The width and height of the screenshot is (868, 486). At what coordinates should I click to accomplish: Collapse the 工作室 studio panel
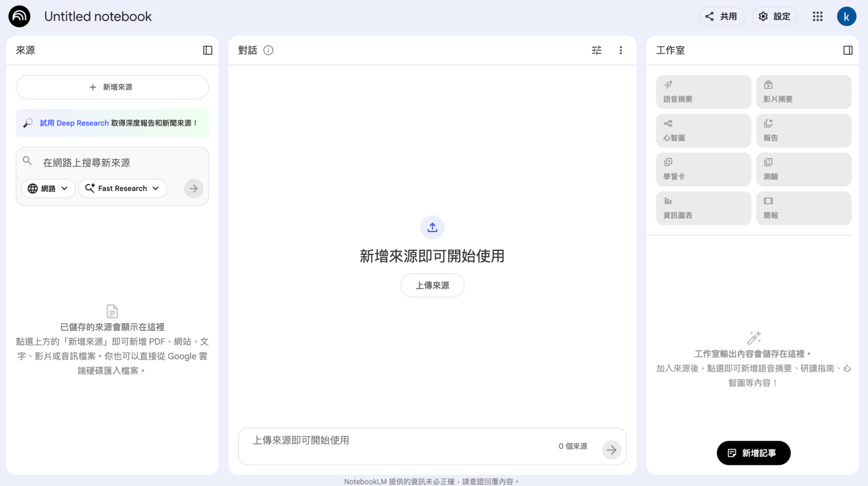pyautogui.click(x=848, y=50)
